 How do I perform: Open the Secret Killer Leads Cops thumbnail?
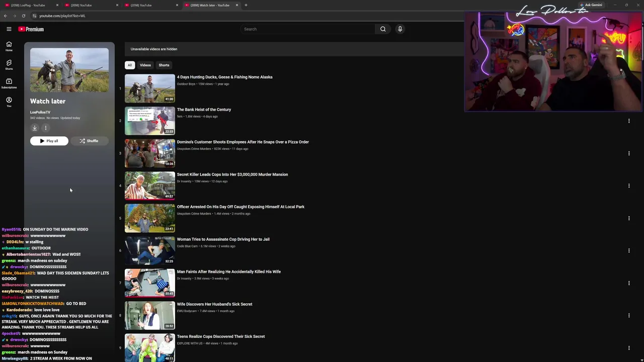tap(150, 186)
